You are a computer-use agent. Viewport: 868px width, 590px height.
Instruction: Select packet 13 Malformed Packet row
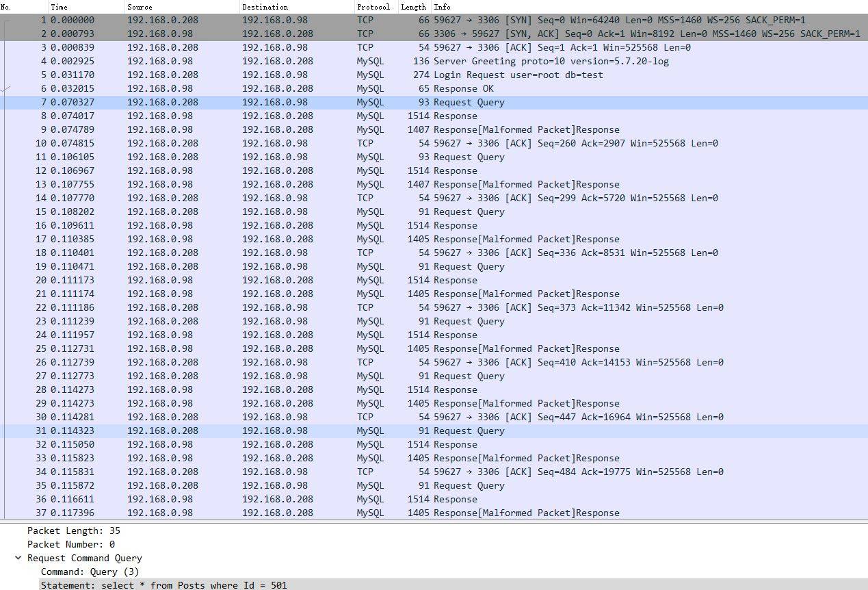434,184
